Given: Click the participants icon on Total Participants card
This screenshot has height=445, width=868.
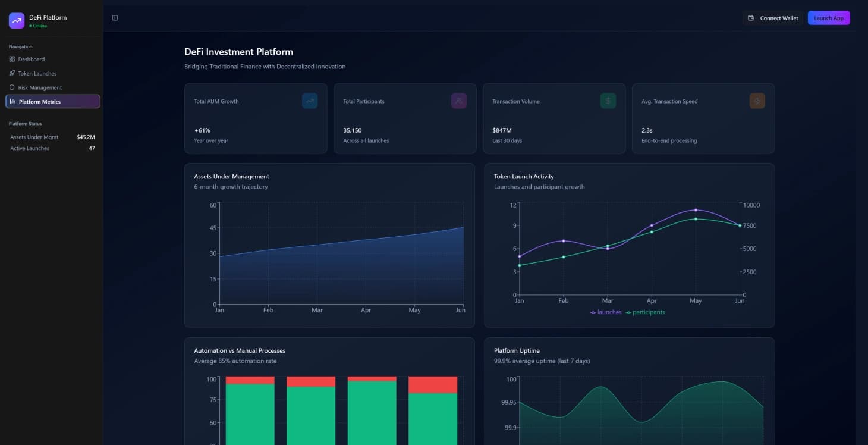Looking at the screenshot, I should [458, 101].
